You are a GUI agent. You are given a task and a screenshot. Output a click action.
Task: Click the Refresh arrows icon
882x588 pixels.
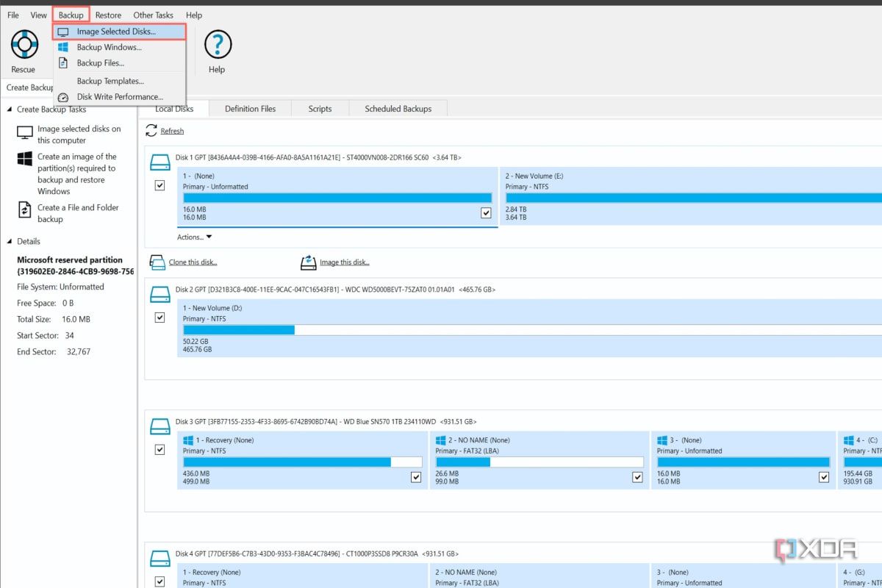(x=151, y=130)
